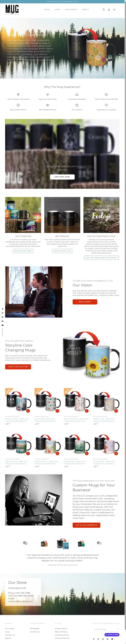Open the shopping cart icon
Viewport: 126px width, 644px height.
(x=114, y=9)
